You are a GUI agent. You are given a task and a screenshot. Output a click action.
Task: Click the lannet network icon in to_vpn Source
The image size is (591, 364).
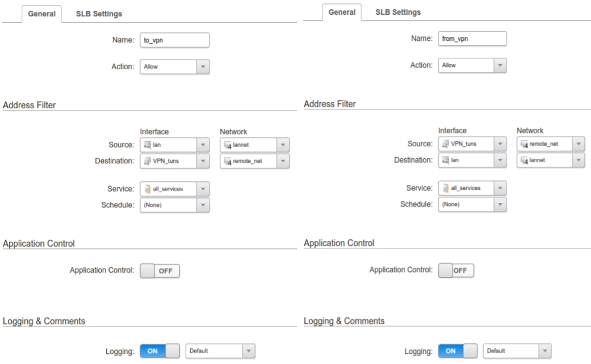(x=226, y=145)
